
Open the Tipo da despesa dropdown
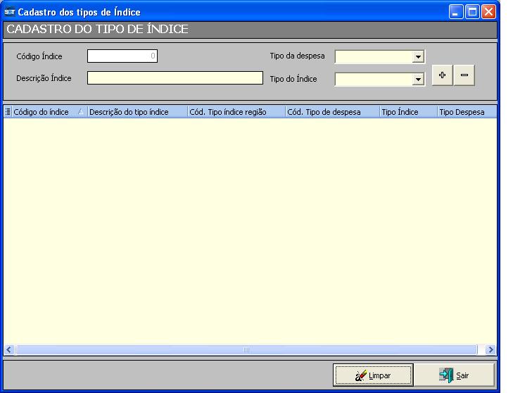(x=418, y=57)
